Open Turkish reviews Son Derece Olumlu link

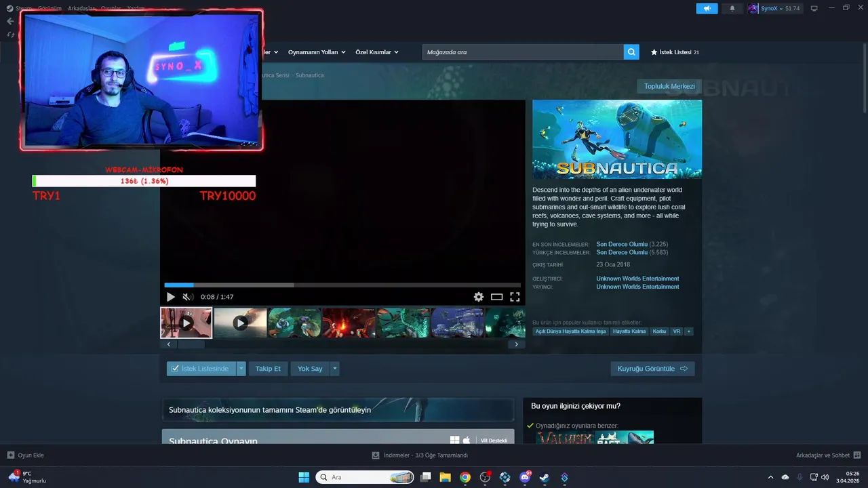tap(622, 252)
